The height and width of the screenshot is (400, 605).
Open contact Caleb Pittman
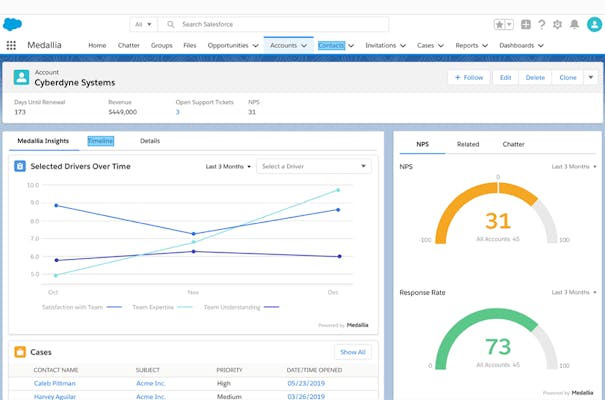[x=55, y=383]
